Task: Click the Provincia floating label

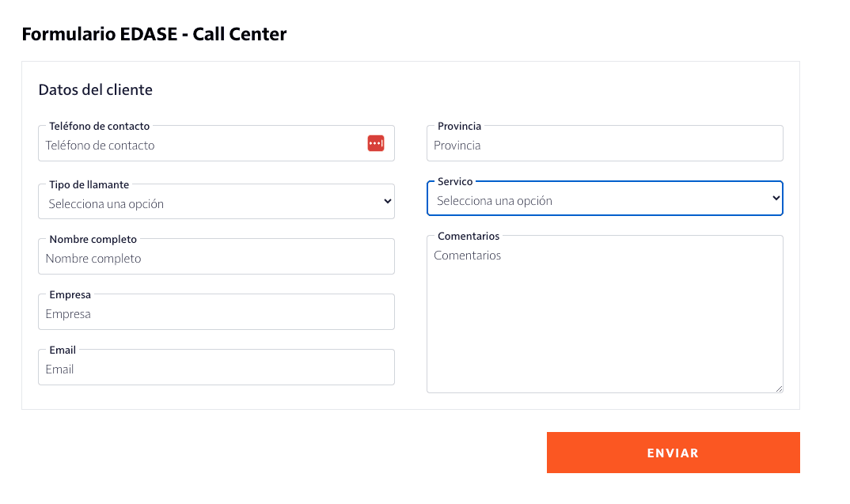Action: click(460, 127)
